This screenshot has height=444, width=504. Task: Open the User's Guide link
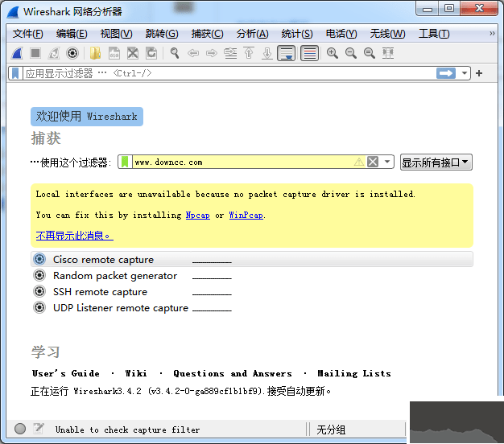click(x=65, y=373)
